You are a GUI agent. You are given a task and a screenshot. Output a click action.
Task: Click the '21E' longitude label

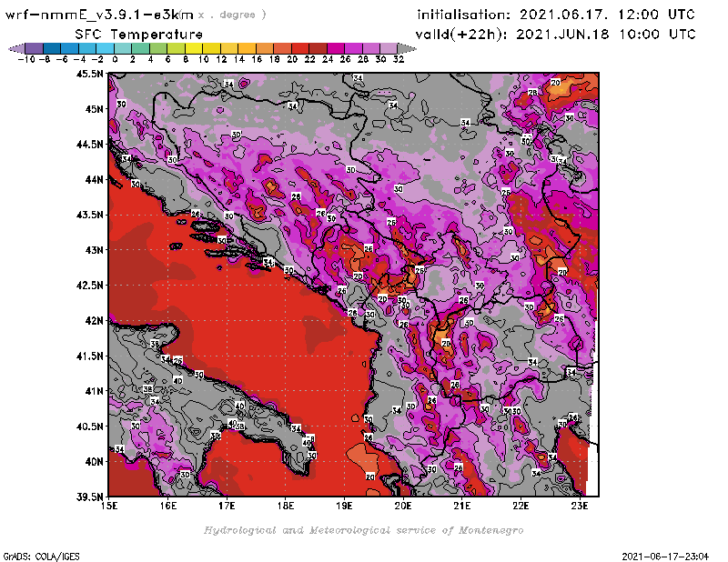pyautogui.click(x=462, y=506)
